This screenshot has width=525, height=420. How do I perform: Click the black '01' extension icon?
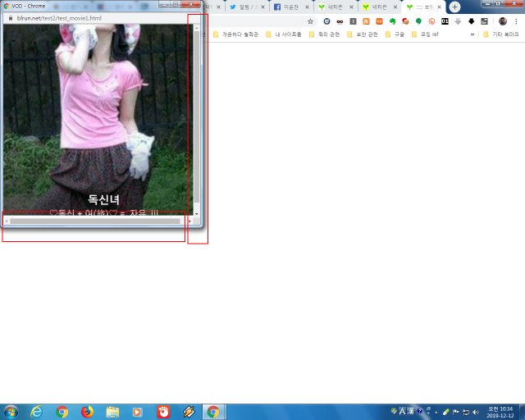pyautogui.click(x=445, y=21)
